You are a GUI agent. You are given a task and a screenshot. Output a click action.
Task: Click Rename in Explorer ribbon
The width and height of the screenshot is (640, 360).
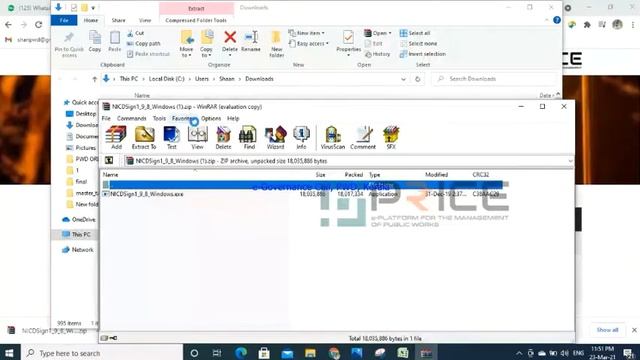coord(251,41)
